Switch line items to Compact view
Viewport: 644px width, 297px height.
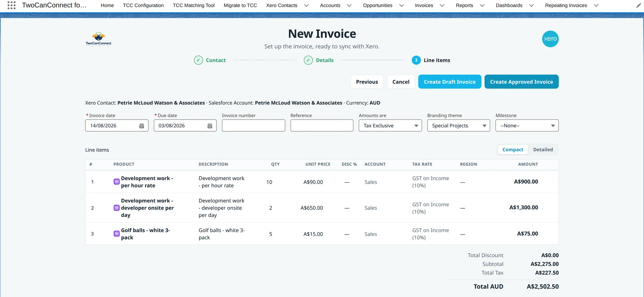(x=513, y=150)
